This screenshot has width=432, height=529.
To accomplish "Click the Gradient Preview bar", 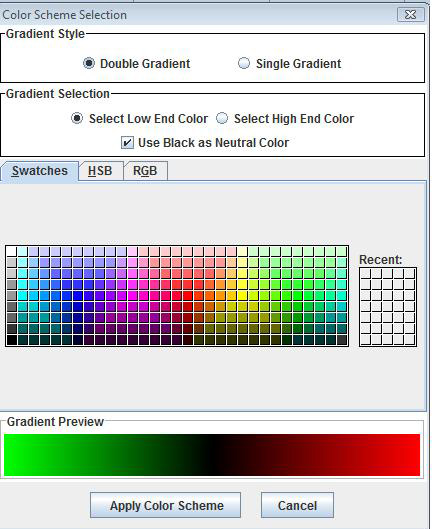I will tap(212, 455).
